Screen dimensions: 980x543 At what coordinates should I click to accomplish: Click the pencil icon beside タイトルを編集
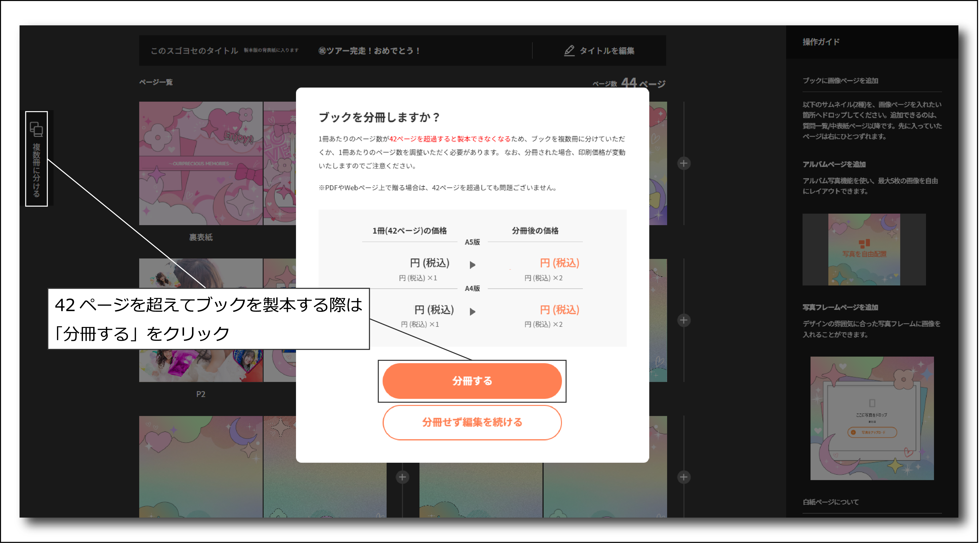(569, 51)
